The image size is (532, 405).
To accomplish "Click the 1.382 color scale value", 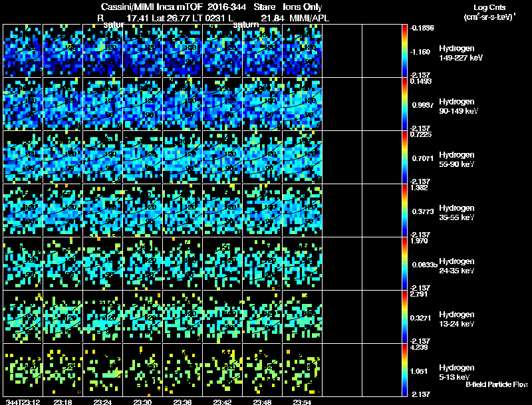I will coord(419,188).
